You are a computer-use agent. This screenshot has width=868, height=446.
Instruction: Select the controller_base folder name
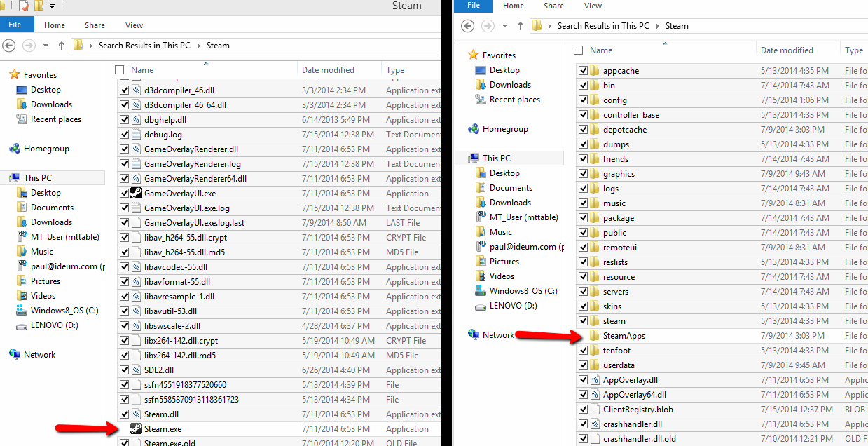631,114
